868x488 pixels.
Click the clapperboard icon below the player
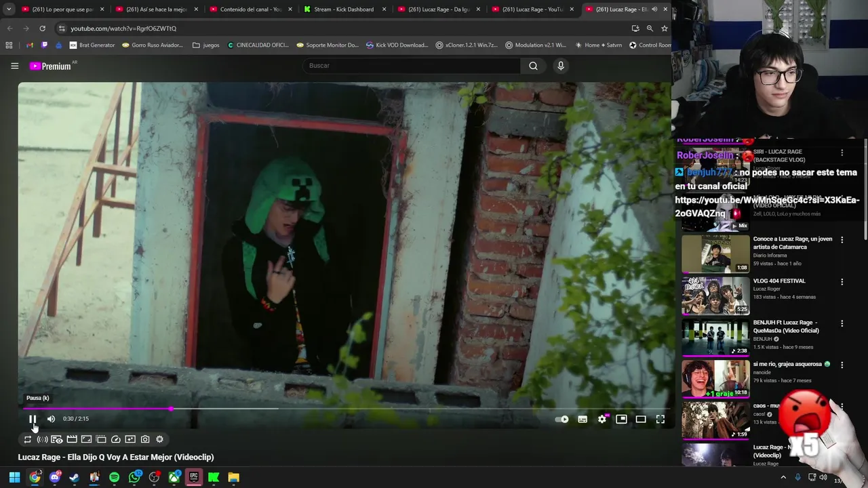pyautogui.click(x=72, y=439)
